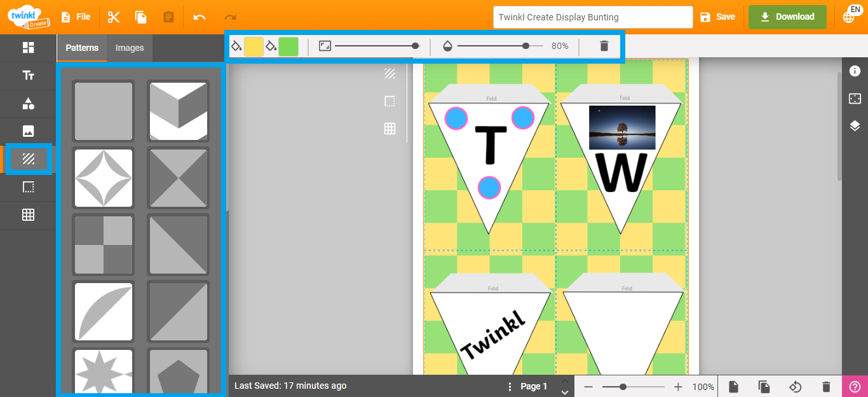Duplicate the current page
The image size is (868, 397).
(764, 386)
